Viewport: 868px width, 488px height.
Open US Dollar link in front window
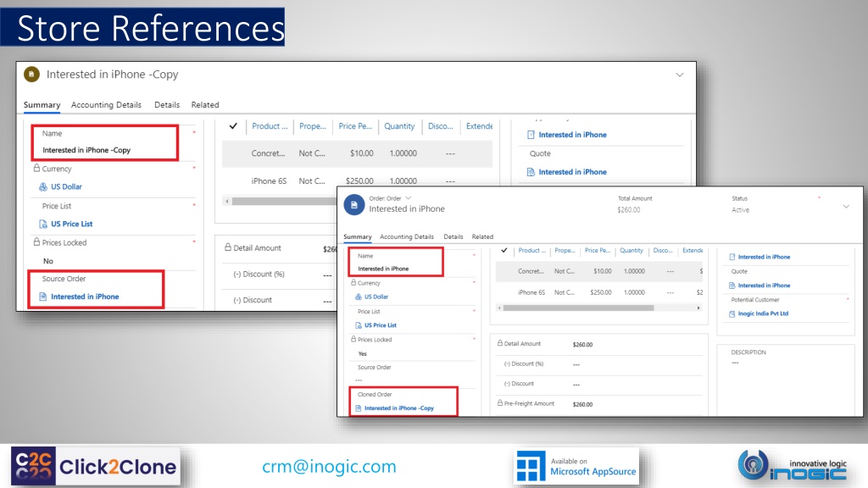tap(376, 297)
